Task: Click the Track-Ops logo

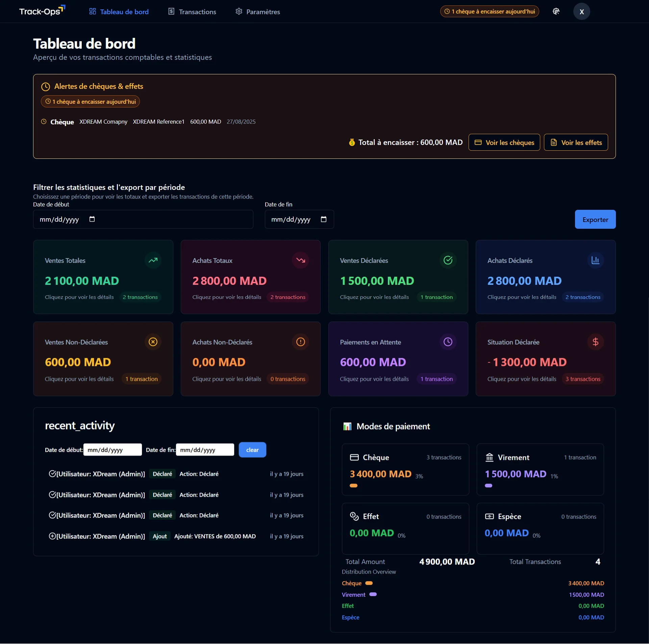Action: pyautogui.click(x=41, y=10)
